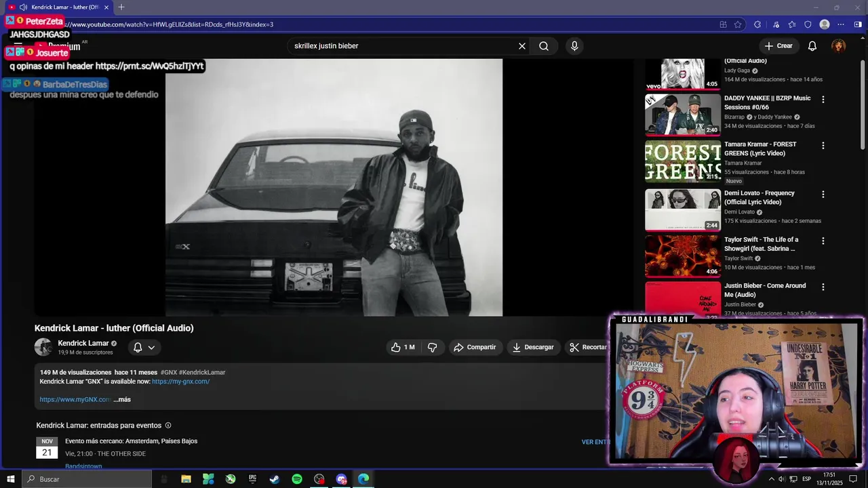Start voice search with the microphone
The image size is (868, 488).
[x=574, y=46]
